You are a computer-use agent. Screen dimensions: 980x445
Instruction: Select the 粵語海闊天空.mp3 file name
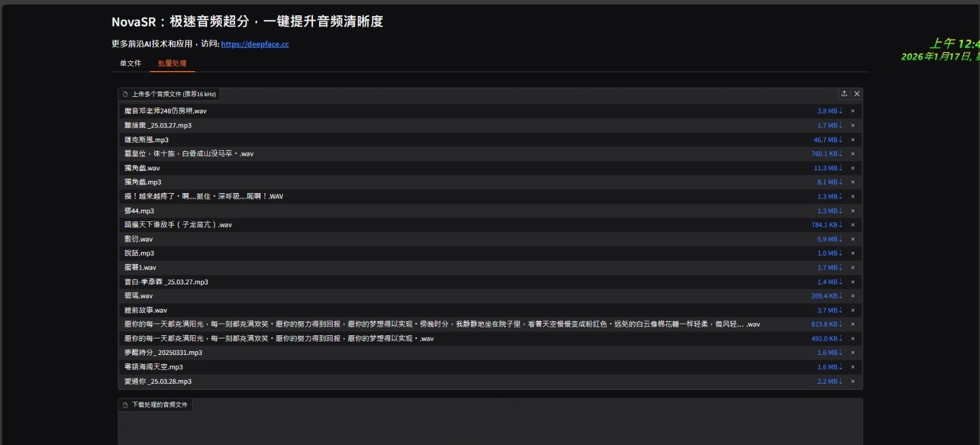[x=154, y=367]
